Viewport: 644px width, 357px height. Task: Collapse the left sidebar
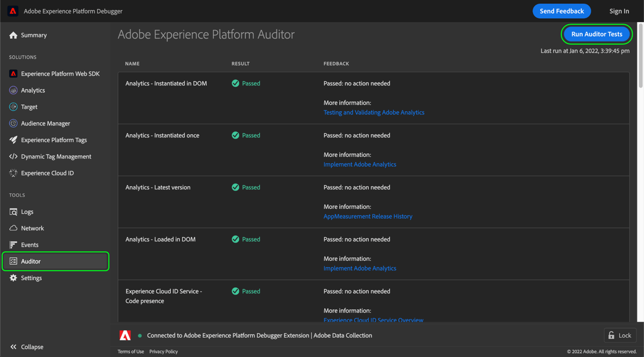click(x=26, y=347)
